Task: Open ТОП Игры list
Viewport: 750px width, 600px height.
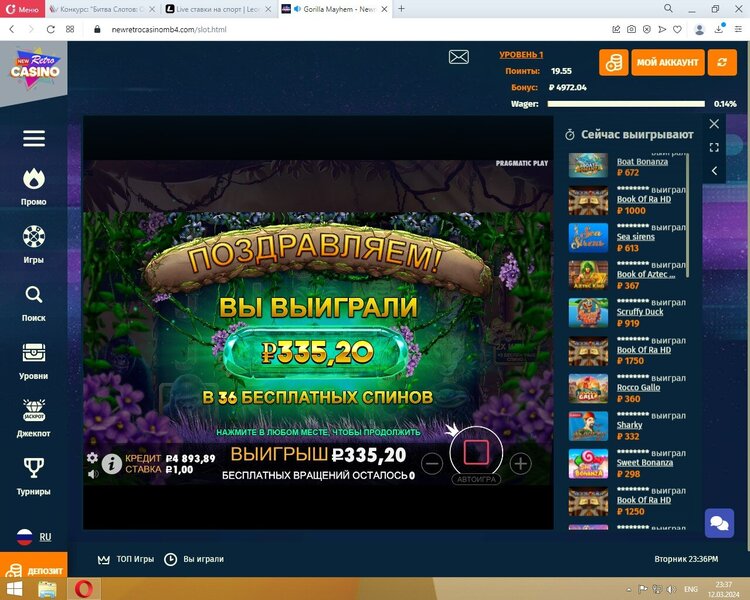Action: point(126,559)
